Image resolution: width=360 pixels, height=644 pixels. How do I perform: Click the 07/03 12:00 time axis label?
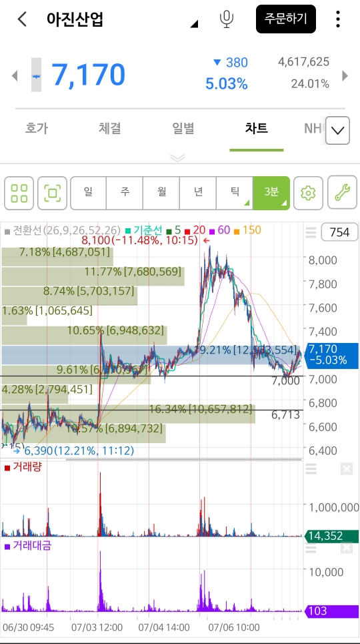(97, 627)
